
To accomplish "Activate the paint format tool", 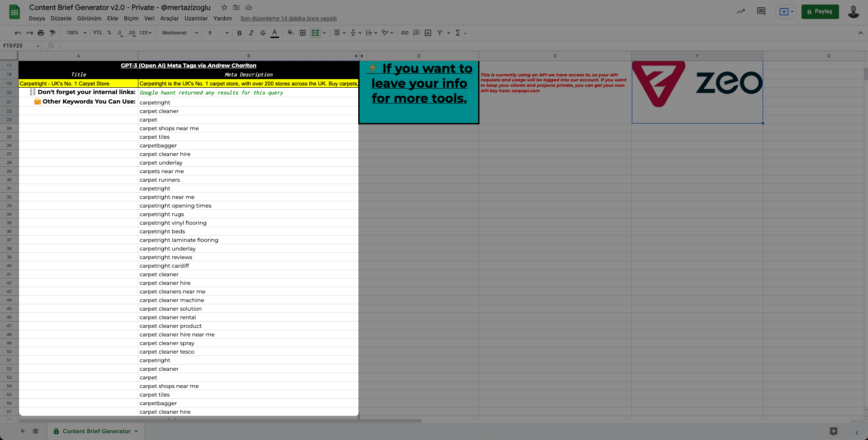I will click(x=52, y=33).
